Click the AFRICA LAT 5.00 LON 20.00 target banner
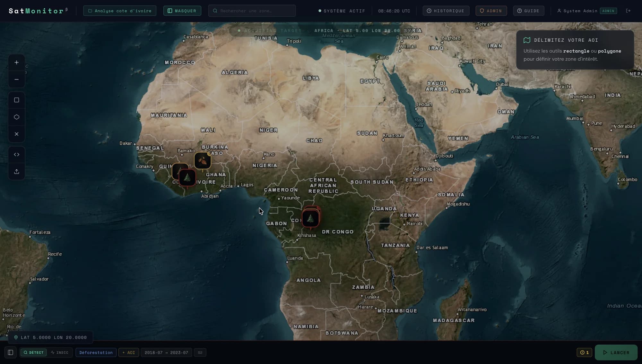642x364 pixels. [x=319, y=31]
